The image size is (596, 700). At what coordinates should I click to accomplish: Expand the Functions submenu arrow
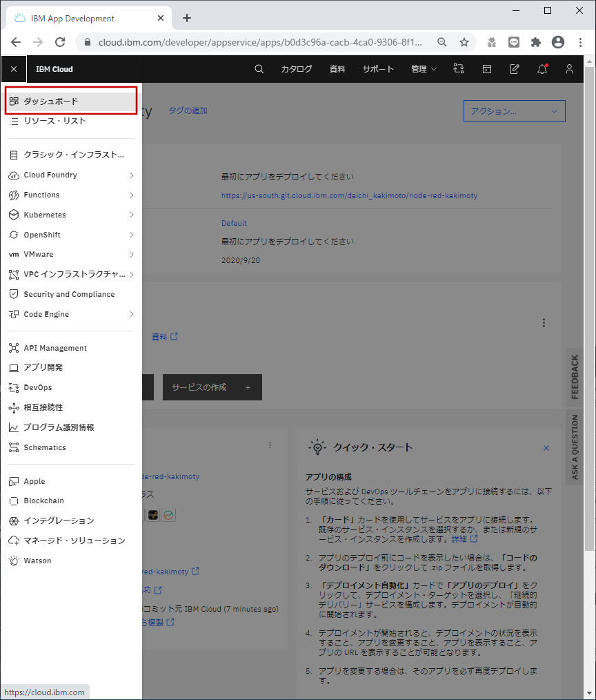tap(132, 195)
